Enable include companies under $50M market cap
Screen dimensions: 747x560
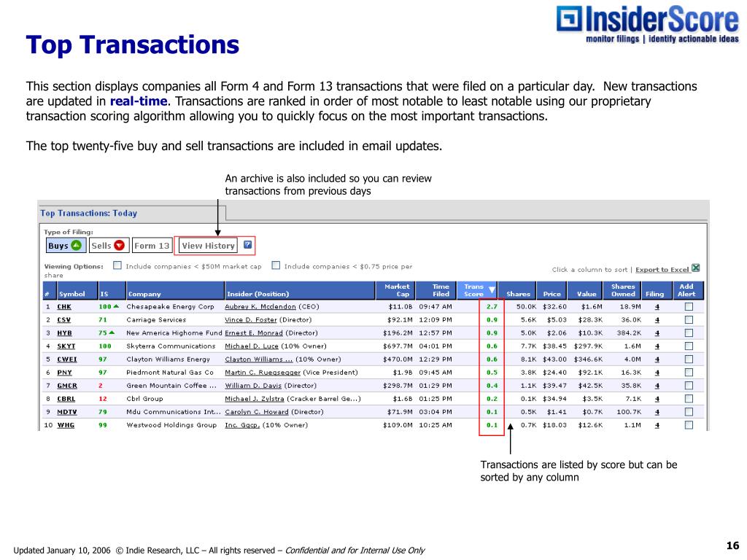[117, 265]
